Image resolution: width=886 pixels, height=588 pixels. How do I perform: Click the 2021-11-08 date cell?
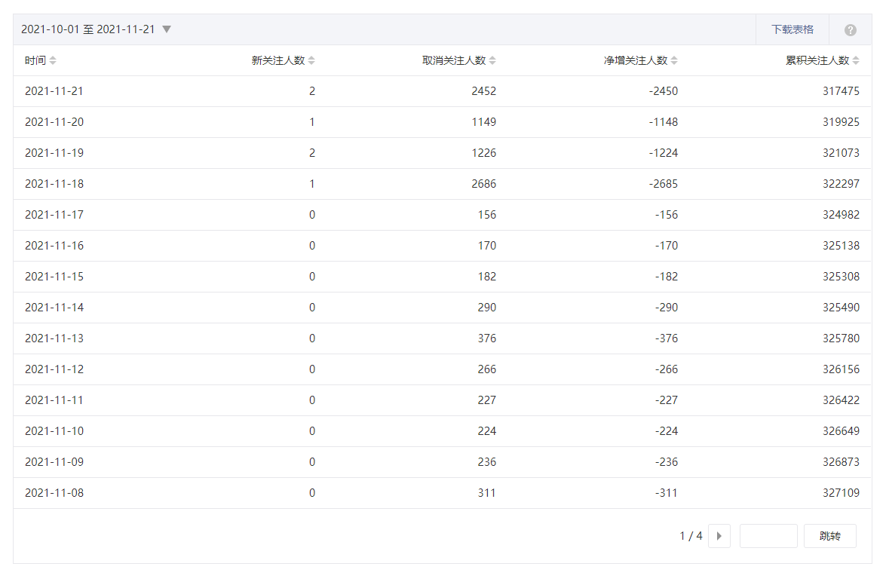tap(54, 493)
